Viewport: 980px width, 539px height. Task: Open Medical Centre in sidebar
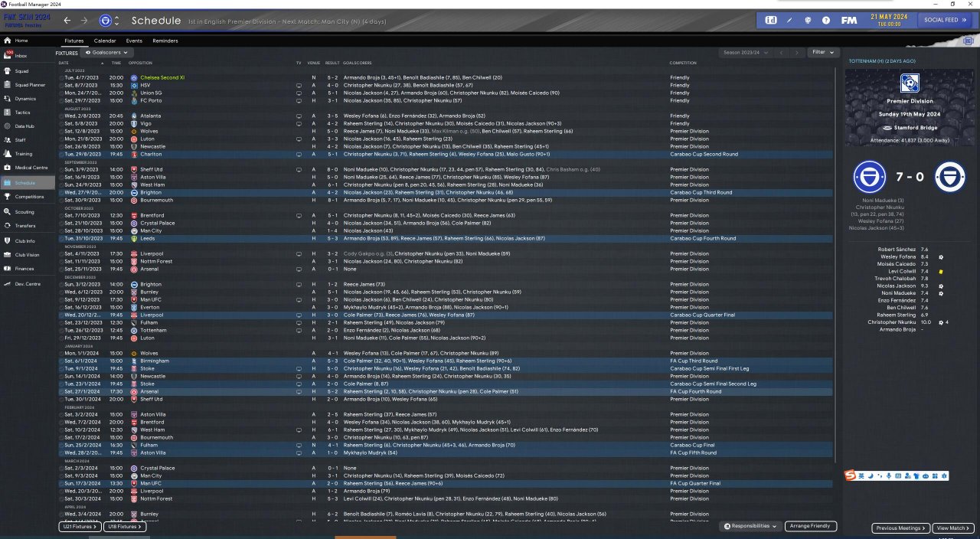tap(28, 168)
